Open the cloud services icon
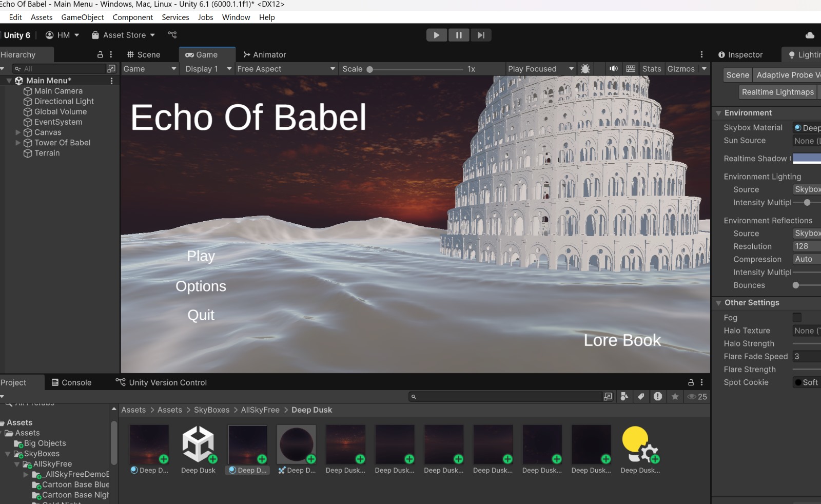This screenshot has width=821, height=504. coord(810,35)
